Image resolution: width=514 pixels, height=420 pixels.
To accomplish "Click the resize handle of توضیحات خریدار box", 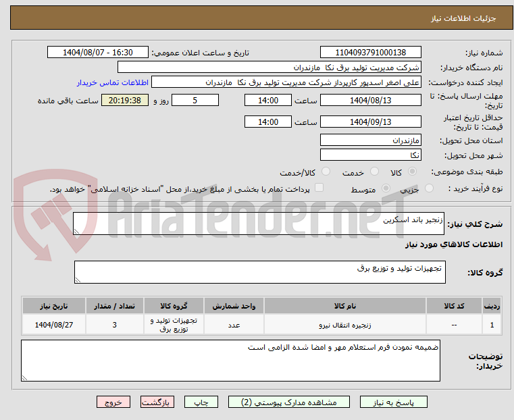I will click(24, 377).
